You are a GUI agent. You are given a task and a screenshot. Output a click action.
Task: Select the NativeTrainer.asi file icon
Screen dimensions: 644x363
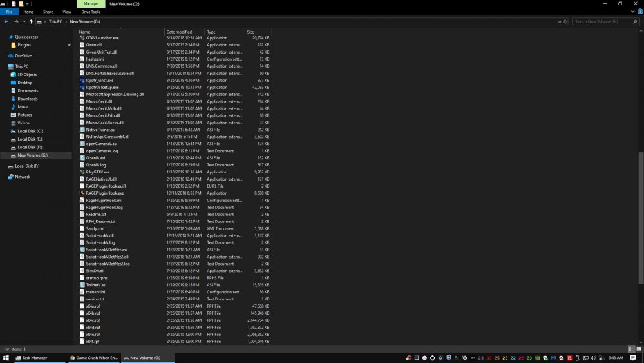tap(82, 130)
